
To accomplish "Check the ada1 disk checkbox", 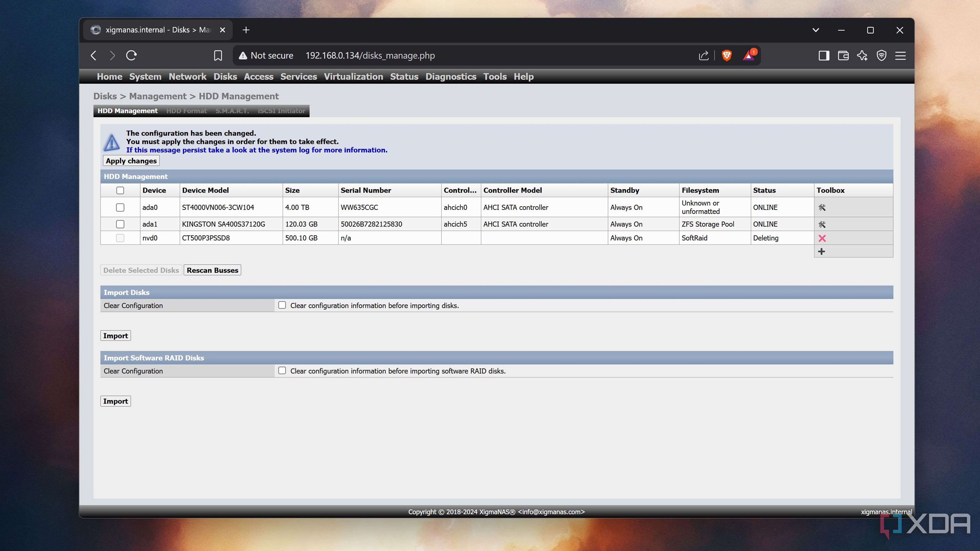I will pos(120,224).
